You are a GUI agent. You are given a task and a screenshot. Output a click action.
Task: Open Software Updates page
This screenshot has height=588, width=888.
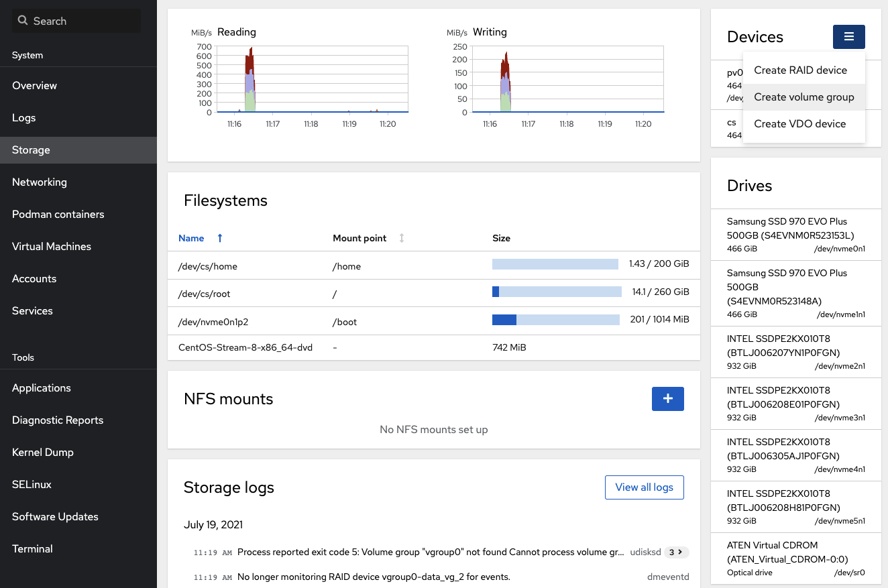pyautogui.click(x=55, y=517)
